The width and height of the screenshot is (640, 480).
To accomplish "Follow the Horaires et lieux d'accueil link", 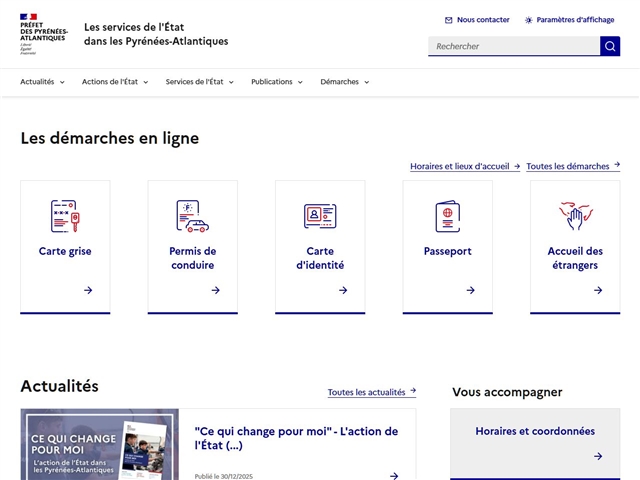I will pyautogui.click(x=464, y=166).
